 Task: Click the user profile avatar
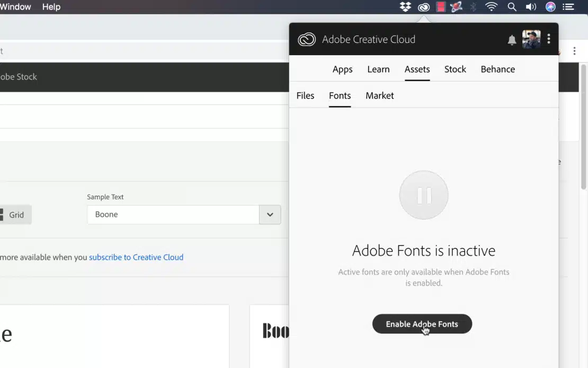click(531, 39)
